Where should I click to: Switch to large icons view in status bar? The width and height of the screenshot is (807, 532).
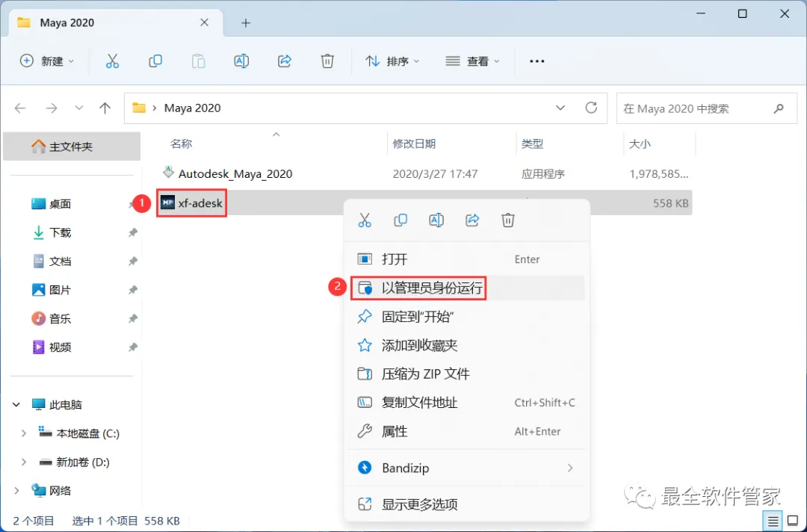[x=793, y=522]
